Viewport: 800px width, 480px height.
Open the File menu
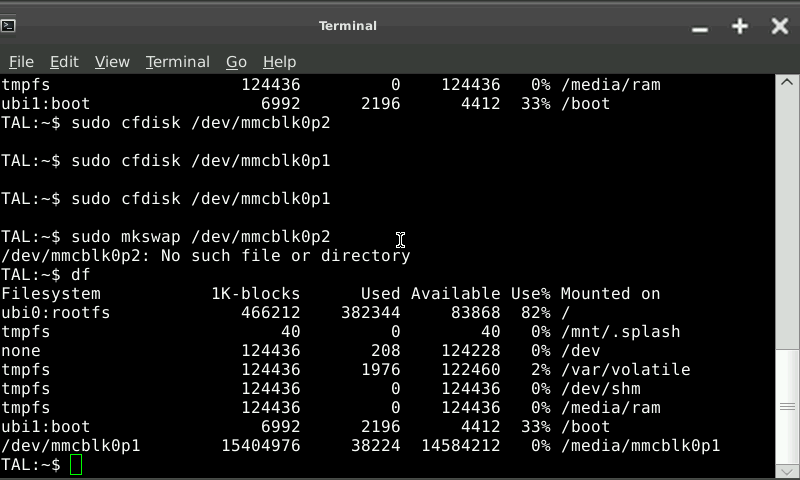click(x=21, y=62)
